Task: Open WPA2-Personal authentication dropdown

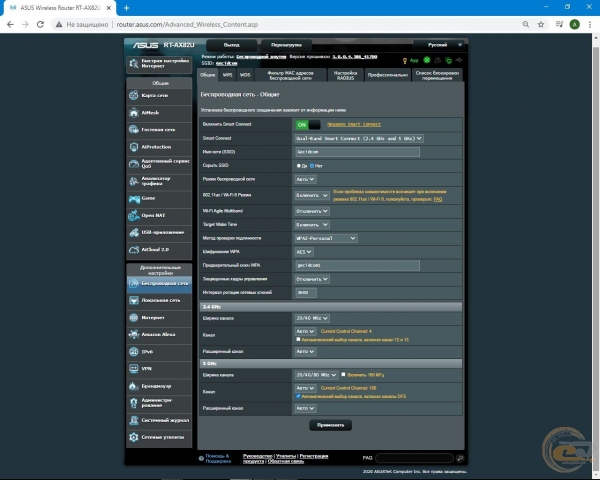Action: click(326, 238)
